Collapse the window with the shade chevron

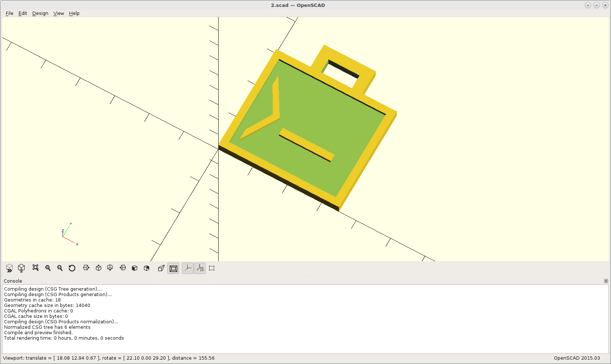588,5
